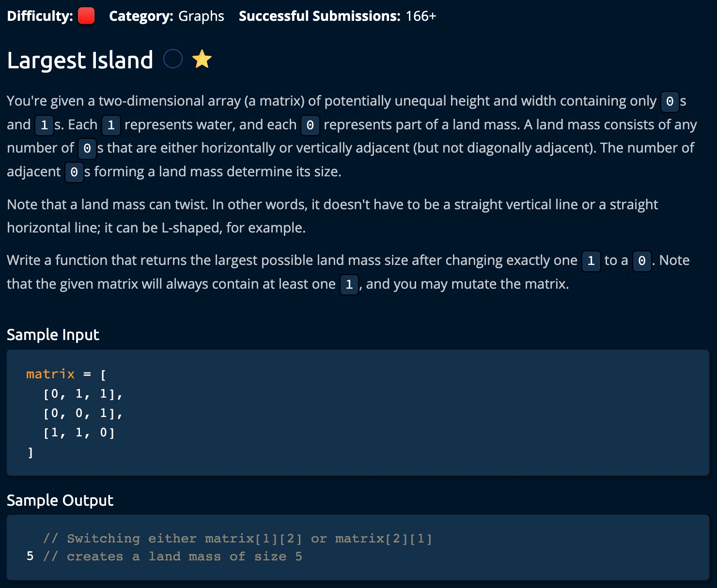Click the Largest Island title
The height and width of the screenshot is (588, 717).
click(80, 60)
